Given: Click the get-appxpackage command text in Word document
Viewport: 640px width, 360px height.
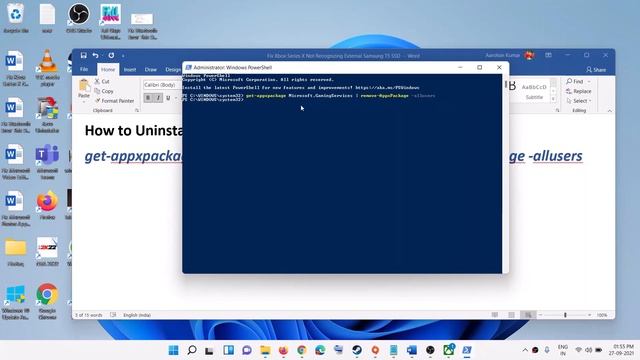Looking at the screenshot, I should click(x=134, y=156).
